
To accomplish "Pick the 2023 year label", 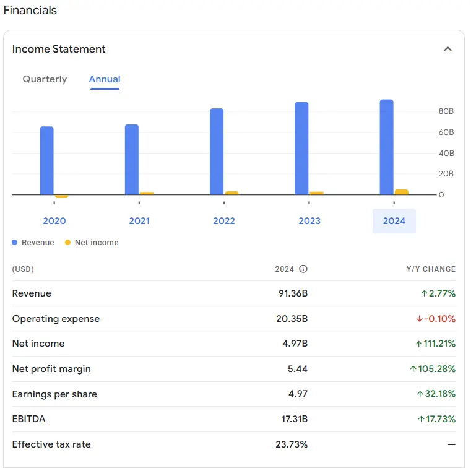I will pos(309,221).
